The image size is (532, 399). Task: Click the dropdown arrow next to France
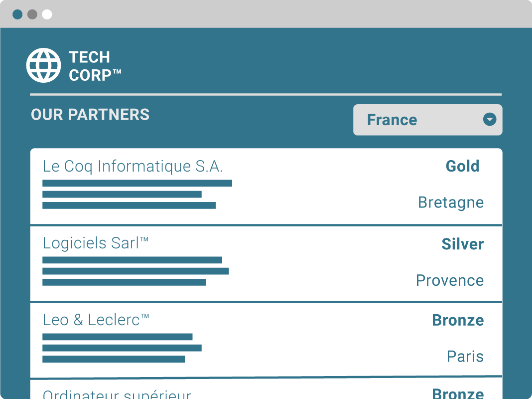(490, 120)
